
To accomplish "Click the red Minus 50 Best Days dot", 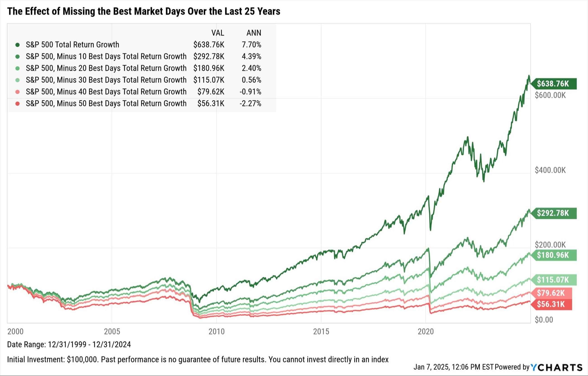I will [x=17, y=104].
